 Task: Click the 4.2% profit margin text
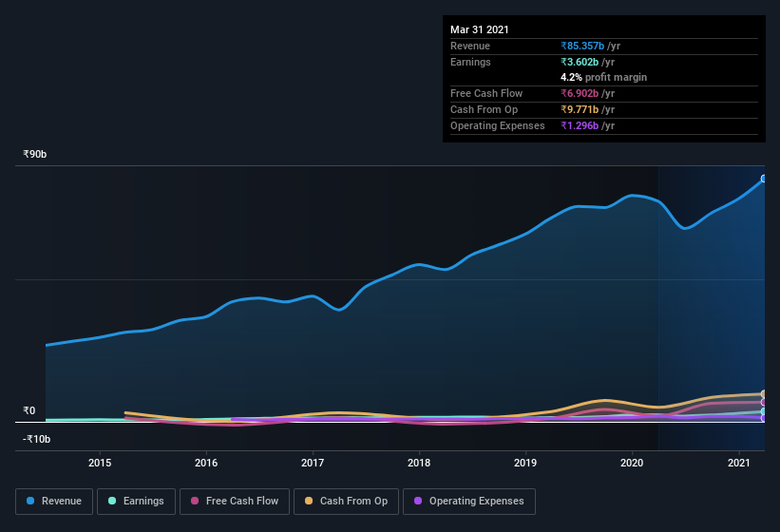point(604,77)
